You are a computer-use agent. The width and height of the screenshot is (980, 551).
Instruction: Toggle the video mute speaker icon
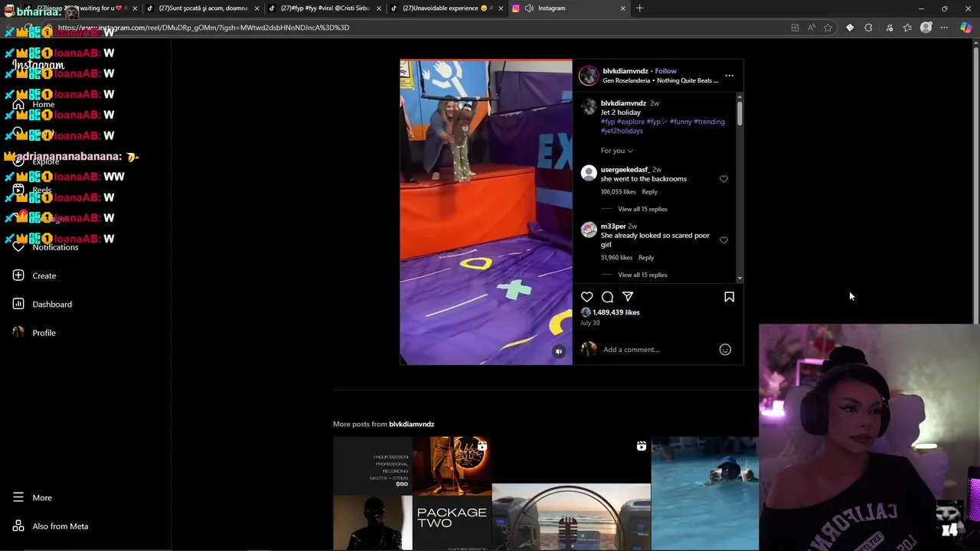(559, 351)
